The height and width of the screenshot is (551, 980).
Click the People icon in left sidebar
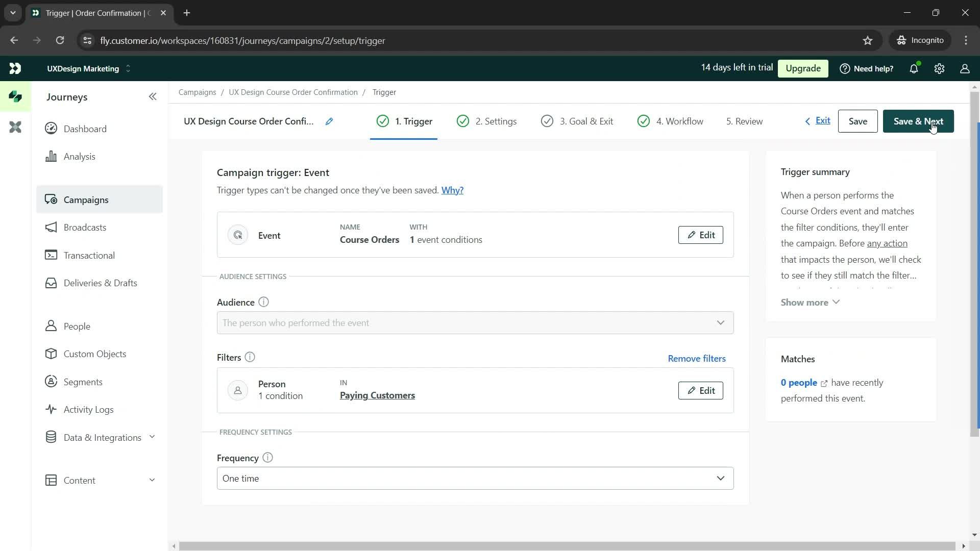tap(51, 327)
